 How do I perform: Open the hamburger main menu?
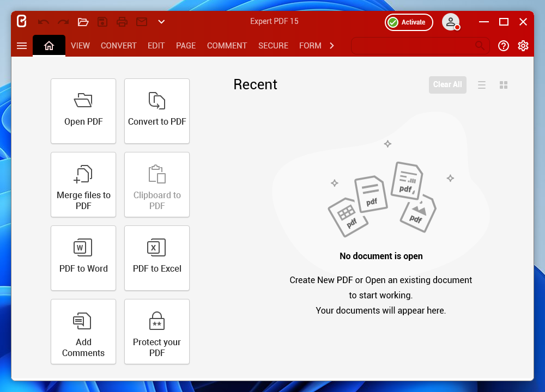22,46
